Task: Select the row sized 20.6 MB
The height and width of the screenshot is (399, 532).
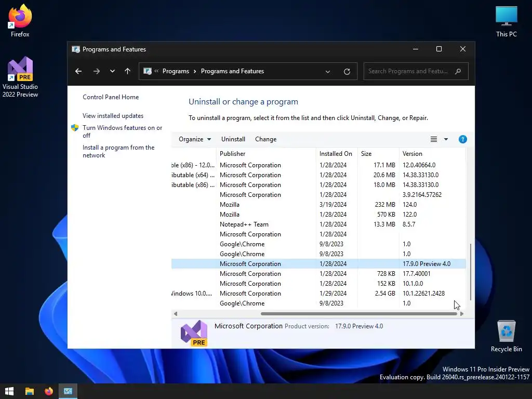Action: tap(318, 175)
